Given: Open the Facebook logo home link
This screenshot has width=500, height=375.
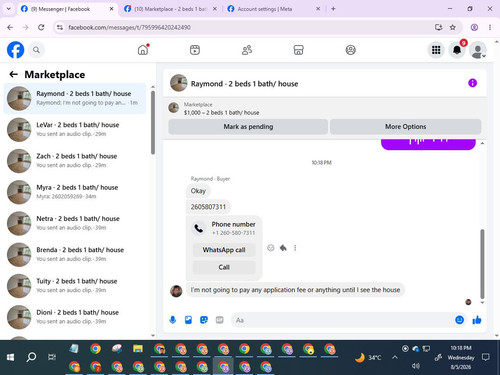Looking at the screenshot, I should 16,50.
